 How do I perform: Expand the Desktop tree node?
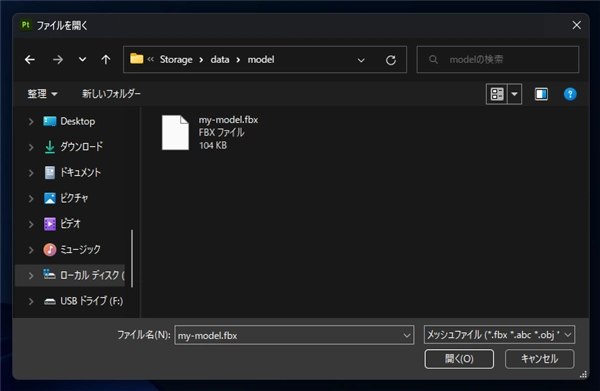click(31, 122)
